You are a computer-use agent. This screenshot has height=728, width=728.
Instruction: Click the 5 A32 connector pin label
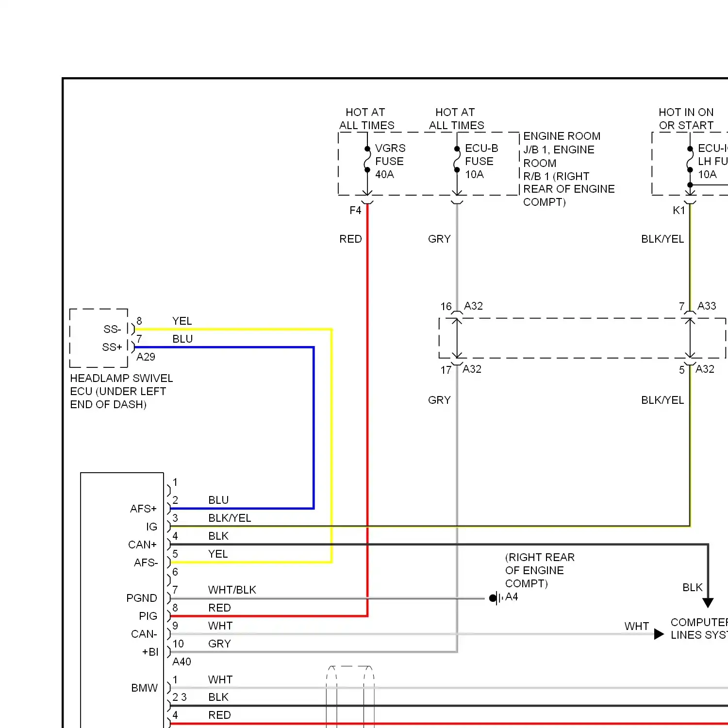[696, 369]
